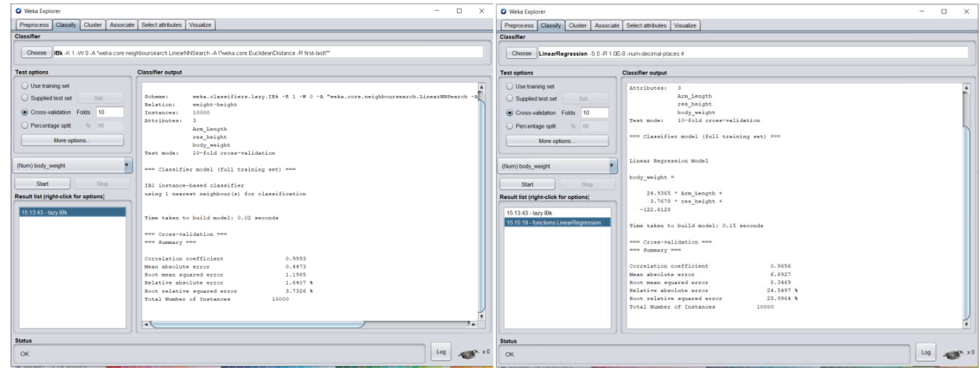Open Visualize tab in left window
The height and width of the screenshot is (371, 980).
[x=201, y=25]
